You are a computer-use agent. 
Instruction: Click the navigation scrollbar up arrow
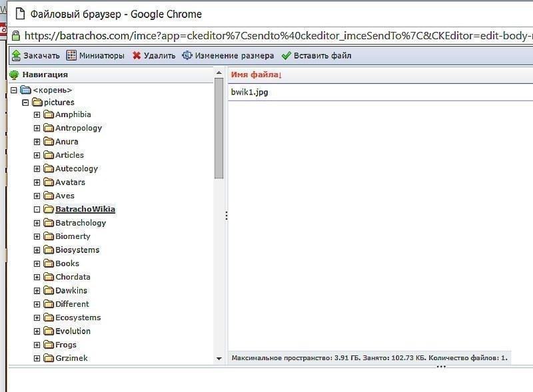click(x=219, y=73)
